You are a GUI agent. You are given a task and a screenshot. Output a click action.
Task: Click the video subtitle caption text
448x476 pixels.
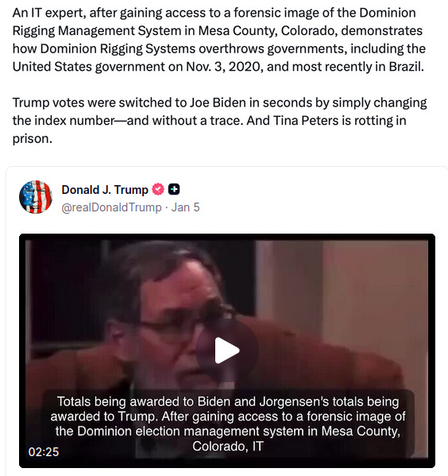(228, 424)
